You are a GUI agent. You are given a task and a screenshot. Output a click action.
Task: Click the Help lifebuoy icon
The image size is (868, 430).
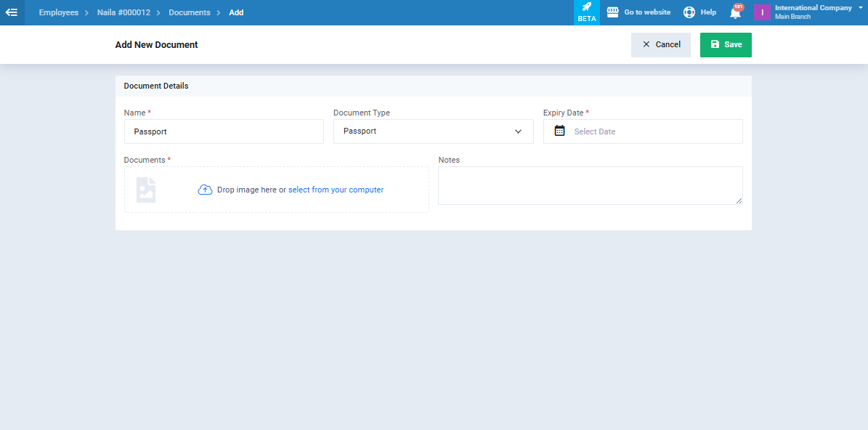pos(689,12)
